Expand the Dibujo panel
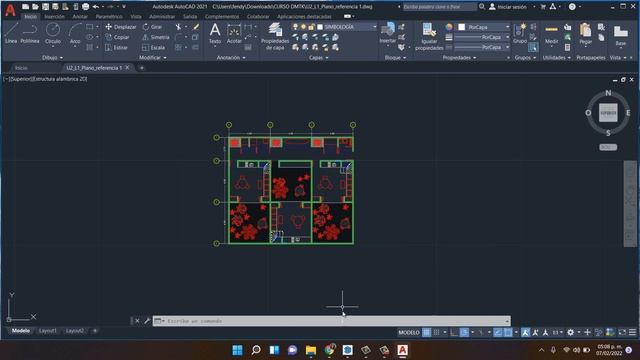The height and width of the screenshot is (360, 640). (52, 58)
